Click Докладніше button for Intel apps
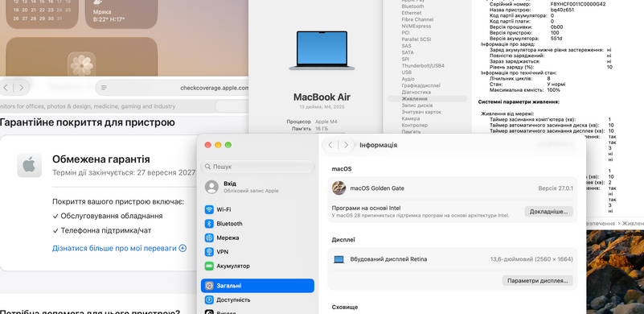 click(548, 212)
